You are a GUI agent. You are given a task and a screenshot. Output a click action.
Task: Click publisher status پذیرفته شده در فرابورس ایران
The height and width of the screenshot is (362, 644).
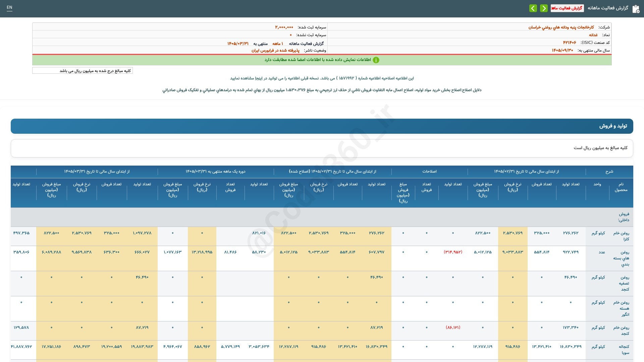point(275,50)
